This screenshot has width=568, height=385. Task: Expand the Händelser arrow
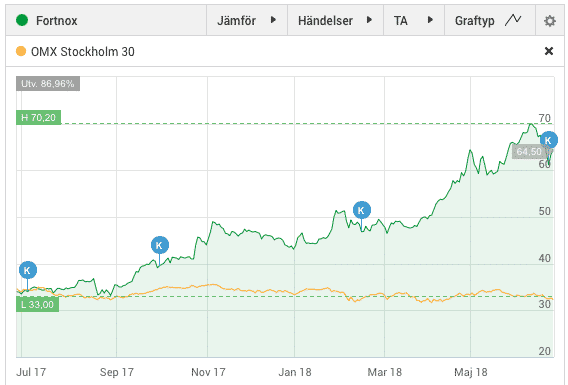pos(369,20)
